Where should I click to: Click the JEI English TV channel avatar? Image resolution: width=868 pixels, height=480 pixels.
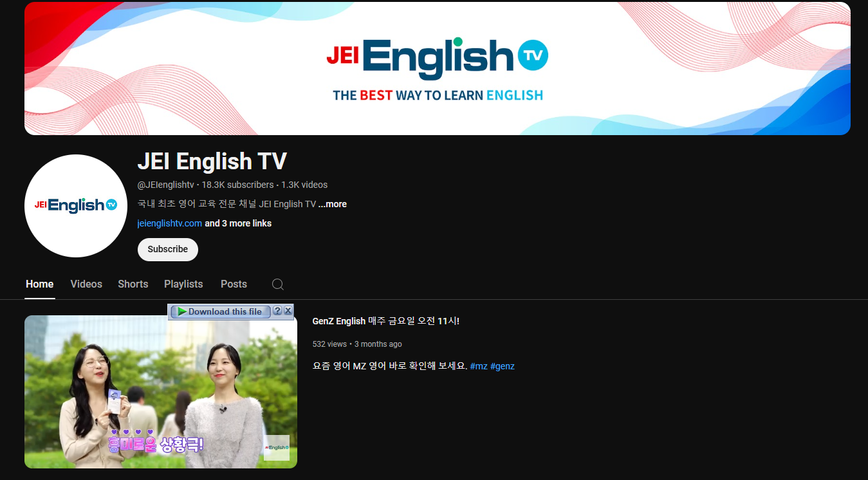(76, 206)
